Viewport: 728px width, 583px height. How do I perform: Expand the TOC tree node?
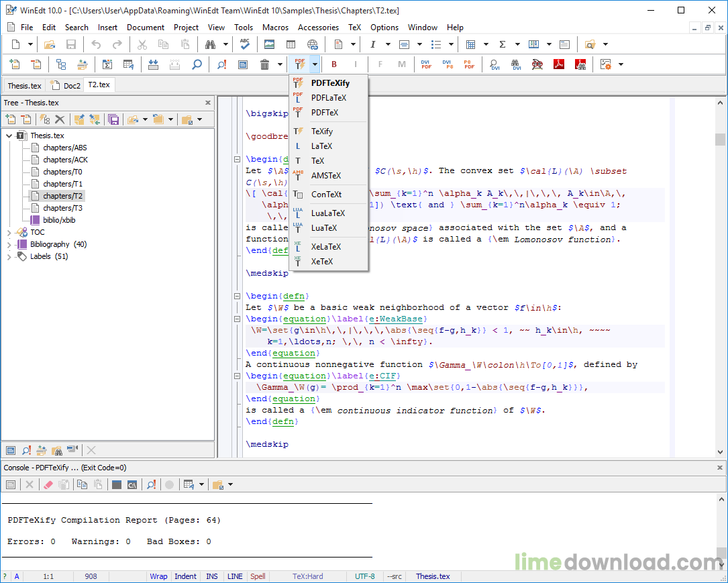tap(9, 232)
